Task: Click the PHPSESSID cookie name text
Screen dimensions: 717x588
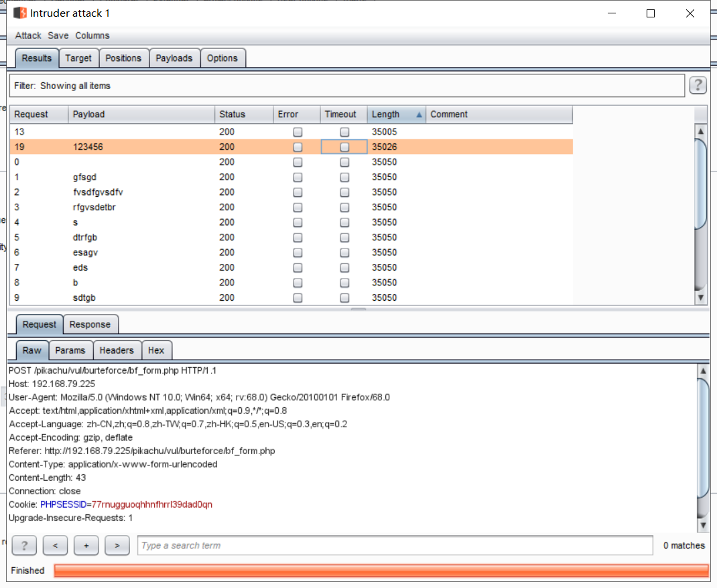Action: point(63,504)
